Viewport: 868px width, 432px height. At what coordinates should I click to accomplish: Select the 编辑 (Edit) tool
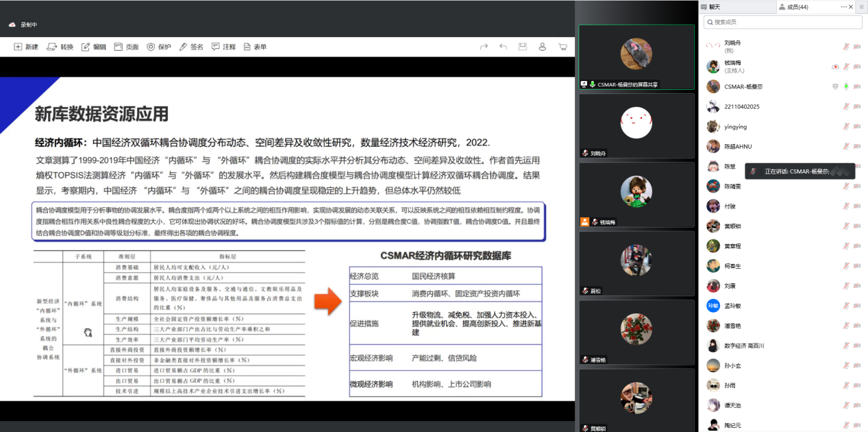[x=93, y=47]
